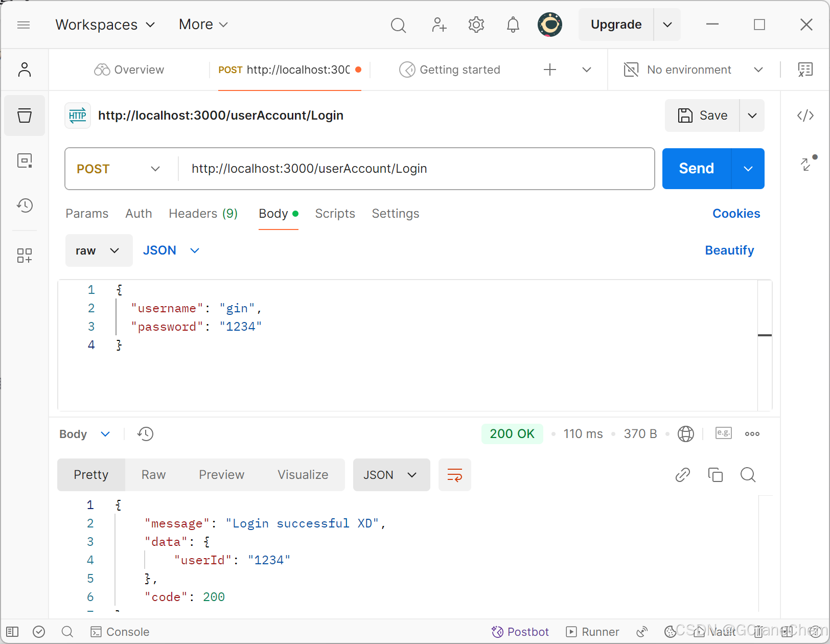Image resolution: width=830 pixels, height=644 pixels.
Task: Change the POST method dropdown
Action: [x=119, y=169]
